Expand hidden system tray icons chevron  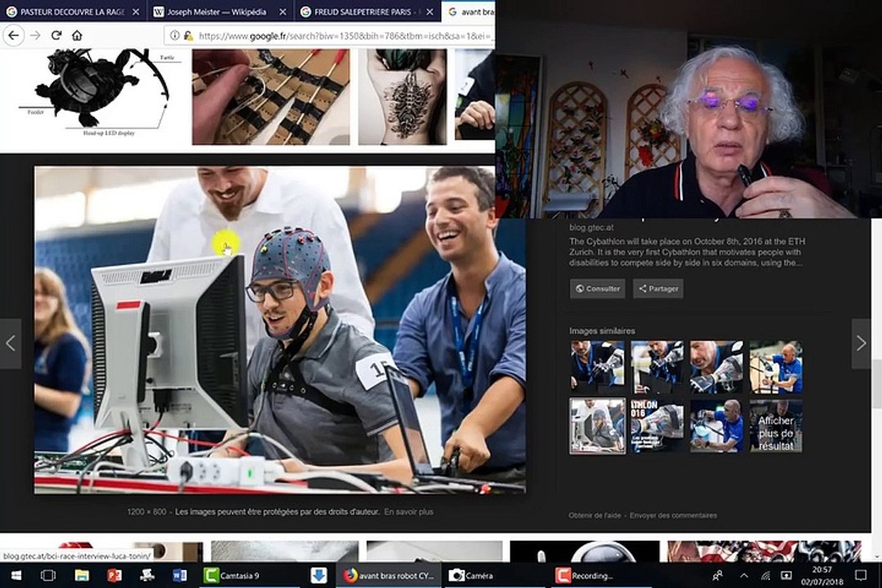(x=744, y=576)
